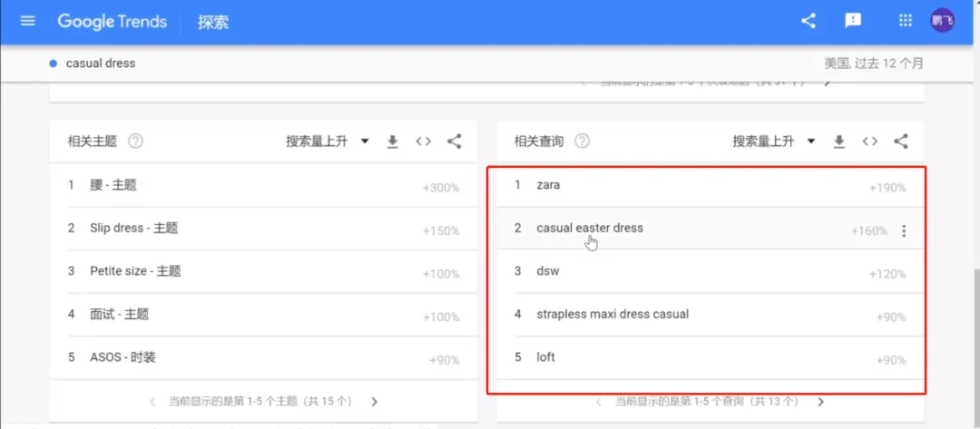Screen dimensions: 980x429
Task: Open the Google apps grid
Action: 905,21
